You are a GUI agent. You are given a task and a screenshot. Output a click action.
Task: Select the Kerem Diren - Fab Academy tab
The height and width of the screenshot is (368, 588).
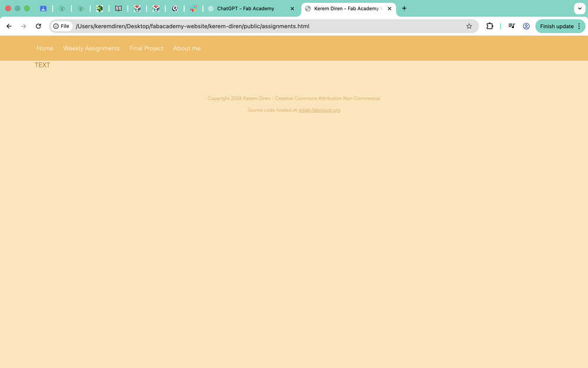pos(346,9)
